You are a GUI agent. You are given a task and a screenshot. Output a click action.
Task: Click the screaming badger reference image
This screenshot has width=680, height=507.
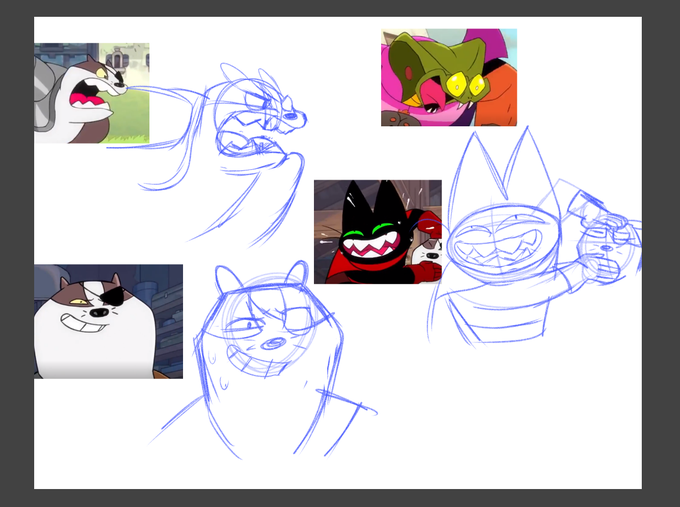click(x=92, y=93)
